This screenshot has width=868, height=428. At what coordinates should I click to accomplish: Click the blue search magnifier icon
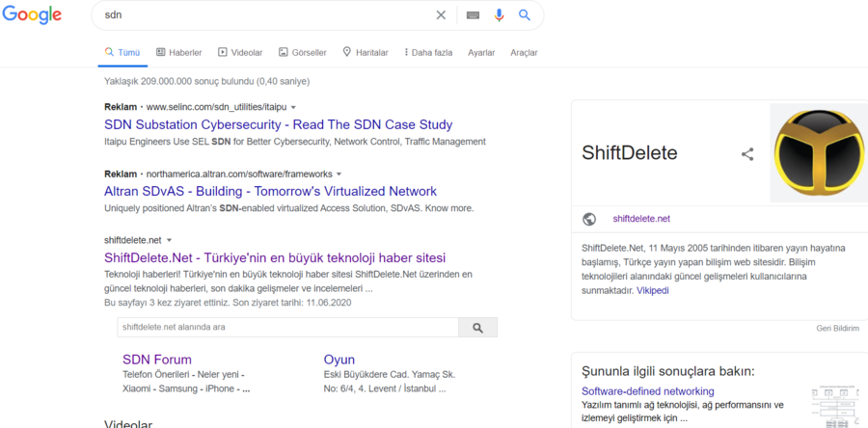[x=525, y=14]
